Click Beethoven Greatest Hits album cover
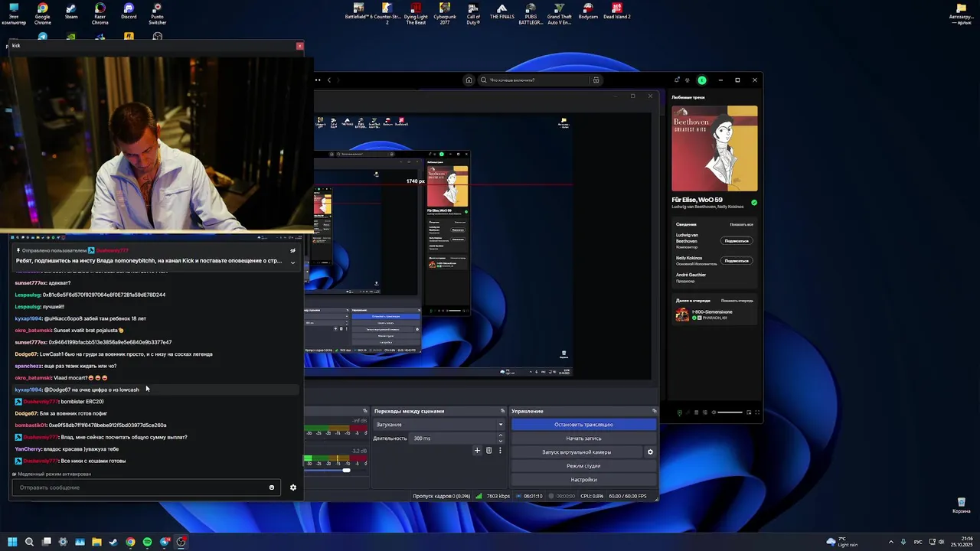Screen dimensions: 980x551 [714, 148]
